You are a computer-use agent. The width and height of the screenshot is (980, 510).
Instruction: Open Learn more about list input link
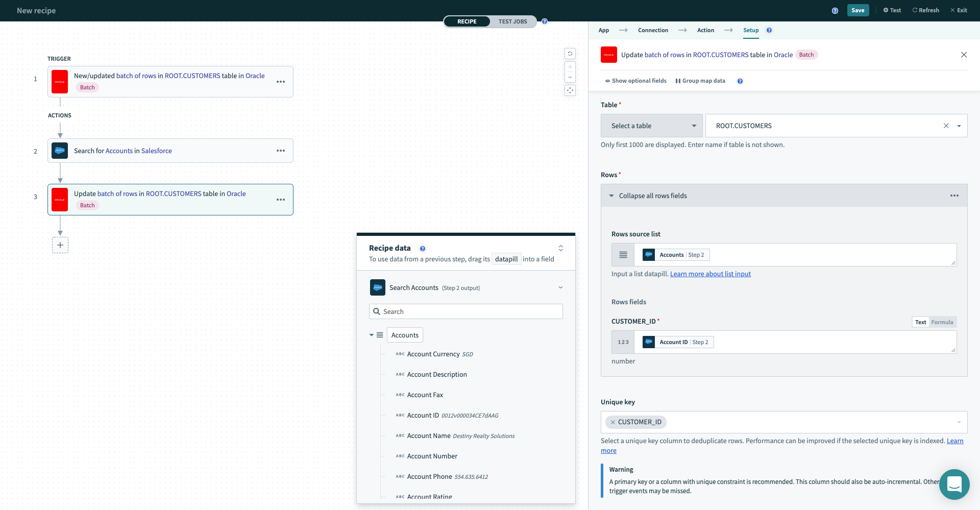tap(710, 274)
